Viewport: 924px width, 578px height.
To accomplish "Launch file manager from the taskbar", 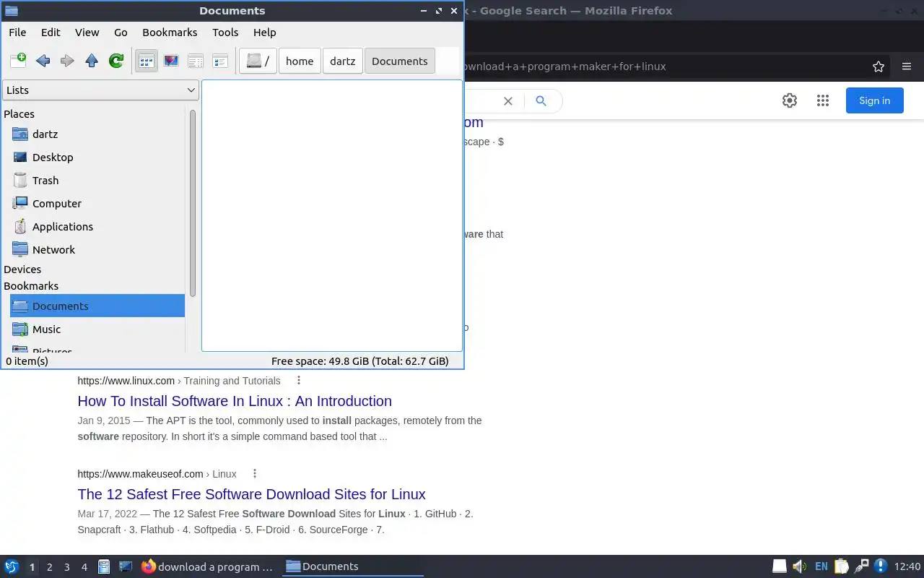I will 104,566.
